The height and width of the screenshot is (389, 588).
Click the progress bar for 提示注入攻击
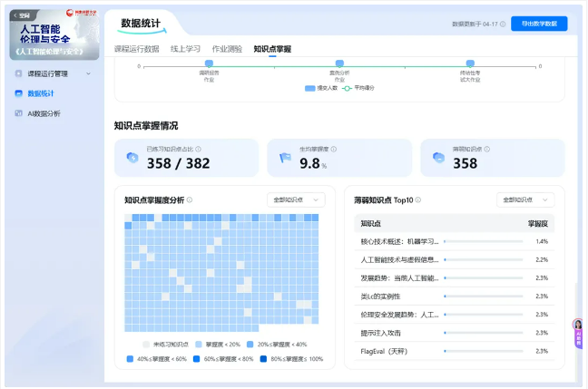pos(483,333)
